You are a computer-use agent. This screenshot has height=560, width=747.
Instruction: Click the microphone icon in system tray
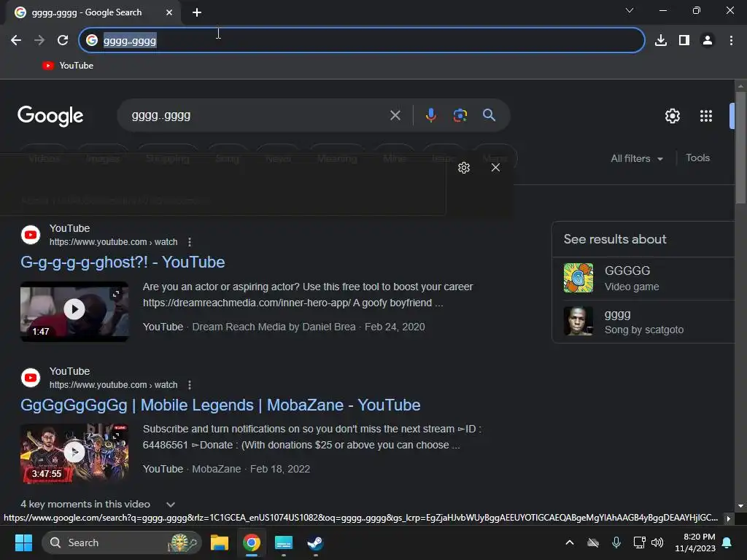[x=616, y=542]
